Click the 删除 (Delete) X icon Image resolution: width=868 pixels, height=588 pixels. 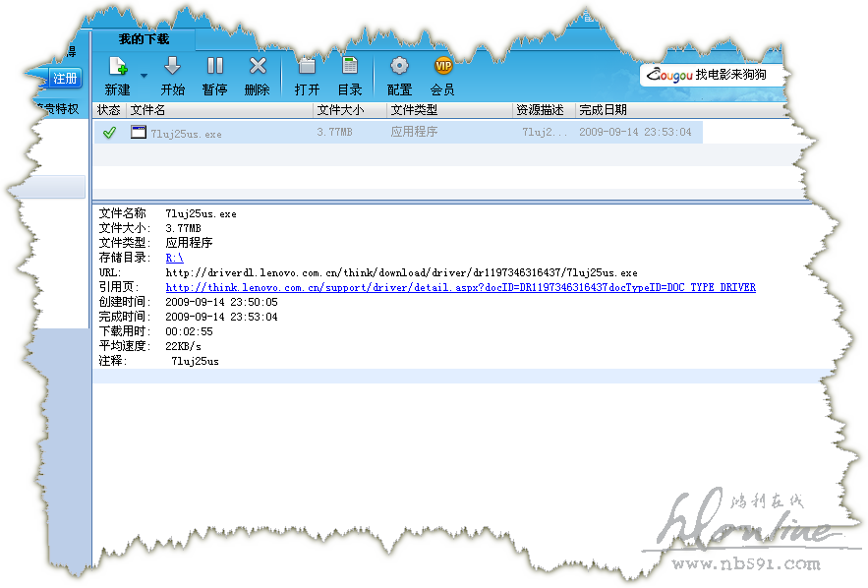click(257, 68)
